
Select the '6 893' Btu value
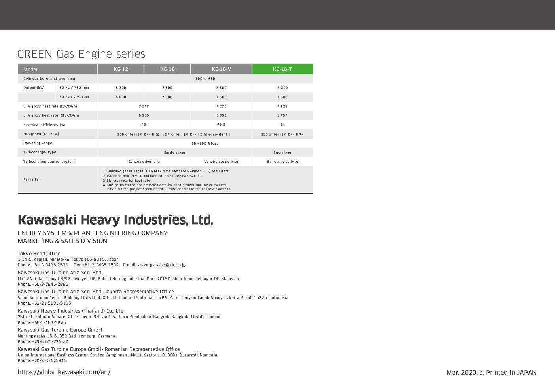[222, 115]
